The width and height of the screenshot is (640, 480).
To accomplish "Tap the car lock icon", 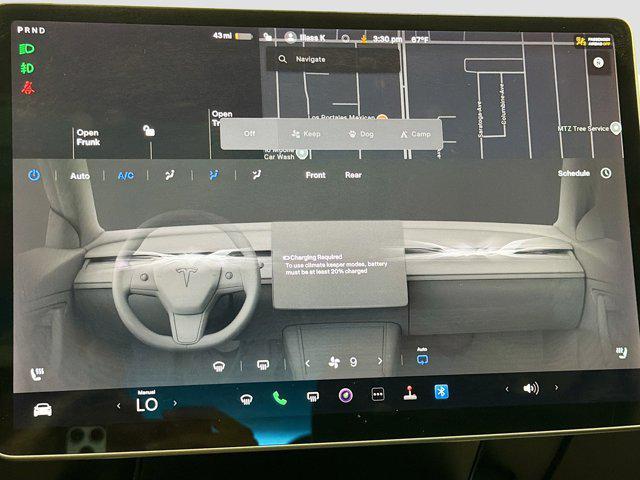I will click(149, 131).
